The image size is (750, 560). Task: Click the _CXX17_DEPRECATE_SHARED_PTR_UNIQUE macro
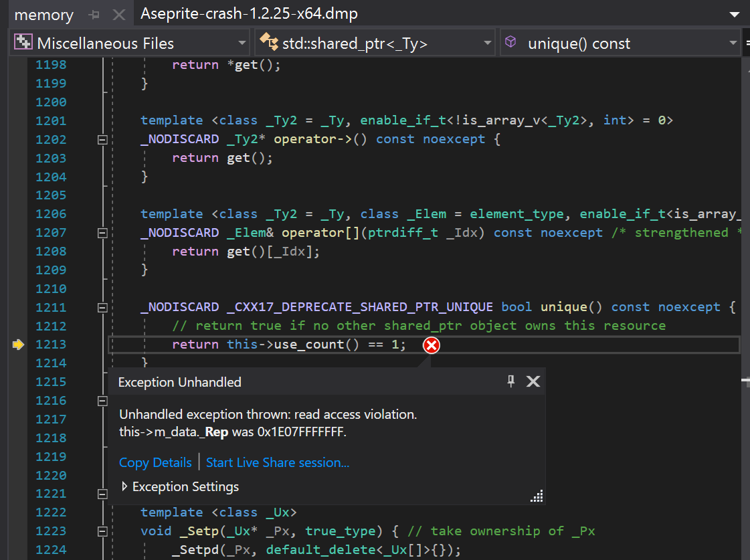(x=360, y=307)
